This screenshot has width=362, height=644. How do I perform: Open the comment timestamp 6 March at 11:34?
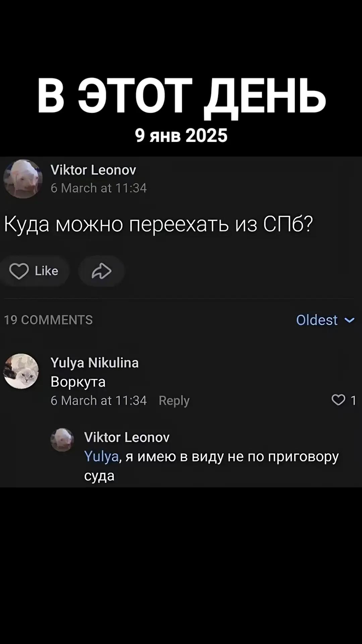(x=99, y=400)
